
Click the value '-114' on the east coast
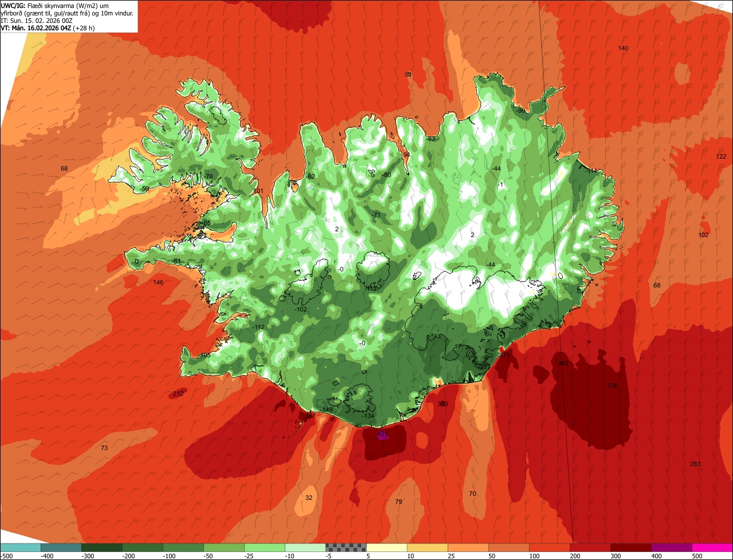[x=590, y=171]
